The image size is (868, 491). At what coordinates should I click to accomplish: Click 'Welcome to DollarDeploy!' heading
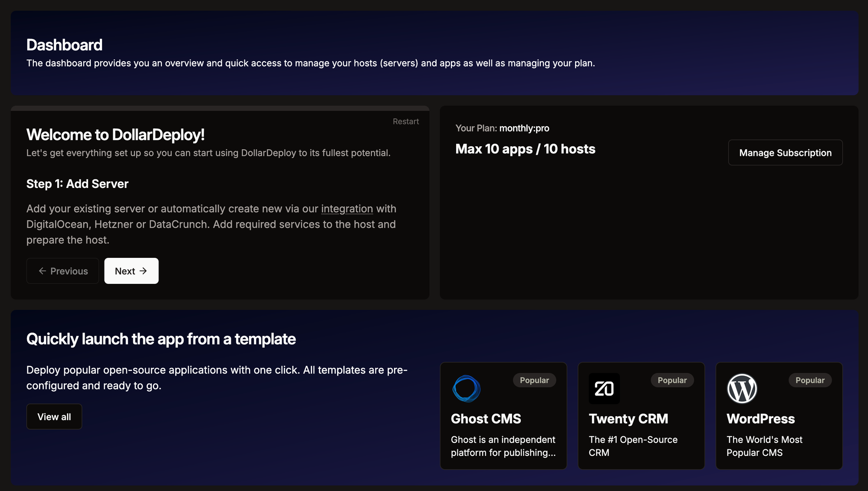[115, 135]
